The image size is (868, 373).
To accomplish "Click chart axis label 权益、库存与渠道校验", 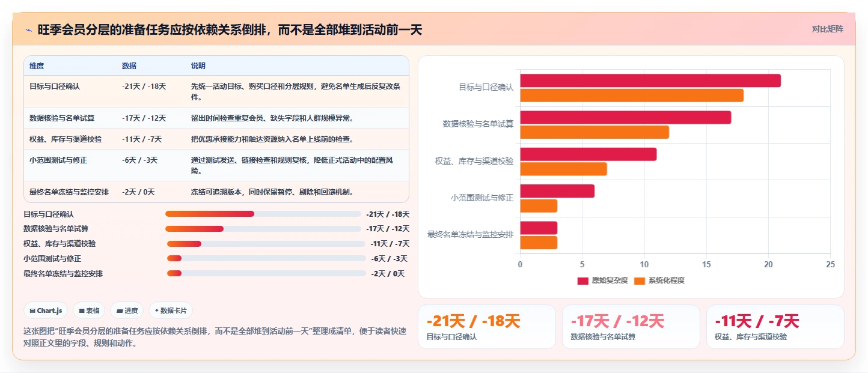I will pyautogui.click(x=474, y=161).
